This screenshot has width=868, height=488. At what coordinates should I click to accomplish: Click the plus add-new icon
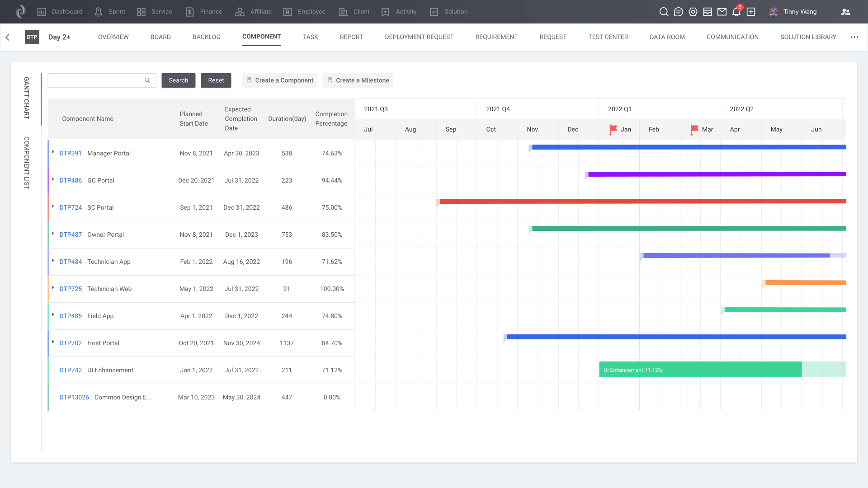(x=751, y=12)
